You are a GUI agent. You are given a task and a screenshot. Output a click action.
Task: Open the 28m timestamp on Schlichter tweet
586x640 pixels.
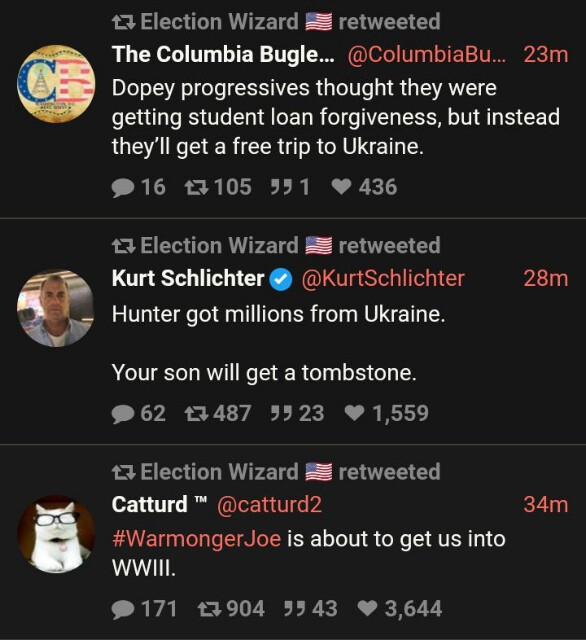coord(546,278)
